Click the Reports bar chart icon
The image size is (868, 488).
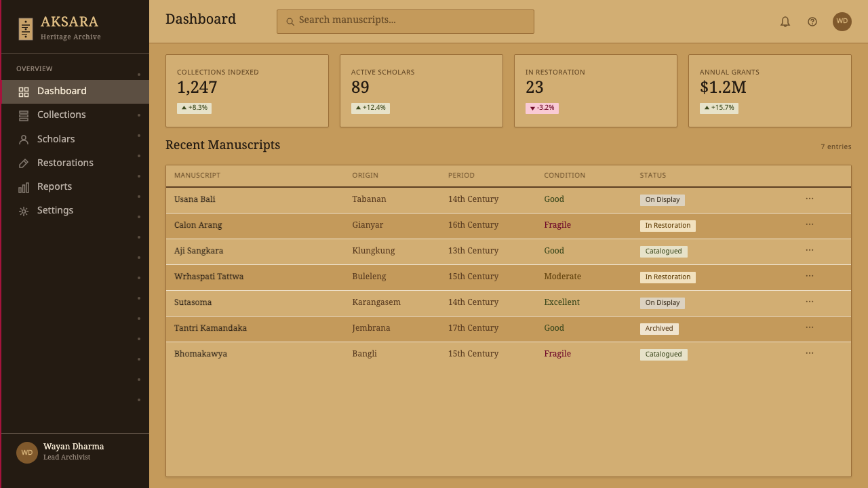24,187
